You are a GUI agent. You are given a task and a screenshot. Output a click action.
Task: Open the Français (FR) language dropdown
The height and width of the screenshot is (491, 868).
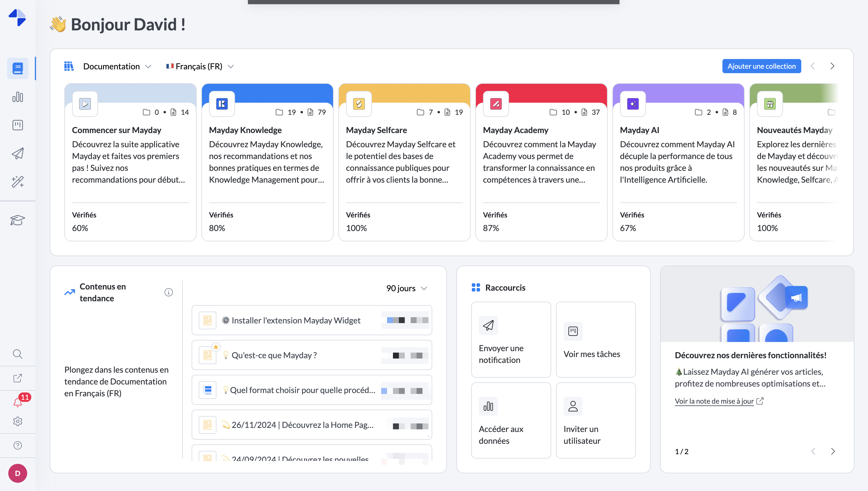pyautogui.click(x=200, y=66)
